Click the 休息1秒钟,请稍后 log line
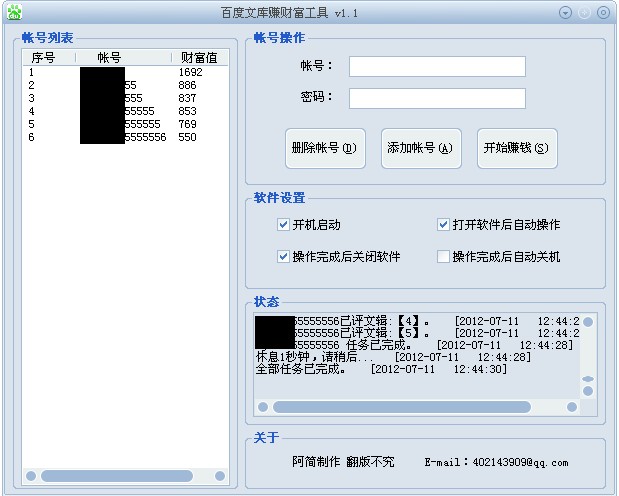The image size is (619, 496). 394,357
